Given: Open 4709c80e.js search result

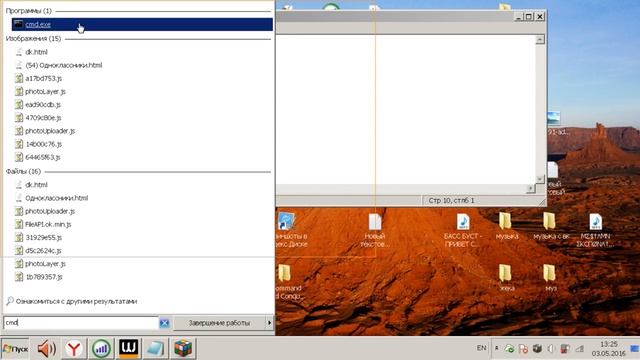Looking at the screenshot, I should (43, 118).
